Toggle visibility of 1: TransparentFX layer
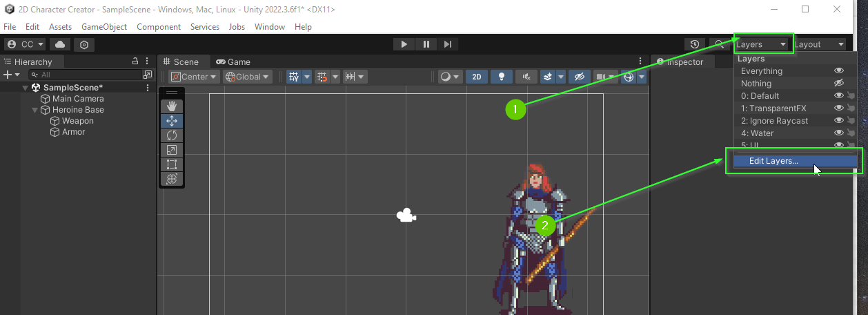The height and width of the screenshot is (315, 868). tap(839, 108)
